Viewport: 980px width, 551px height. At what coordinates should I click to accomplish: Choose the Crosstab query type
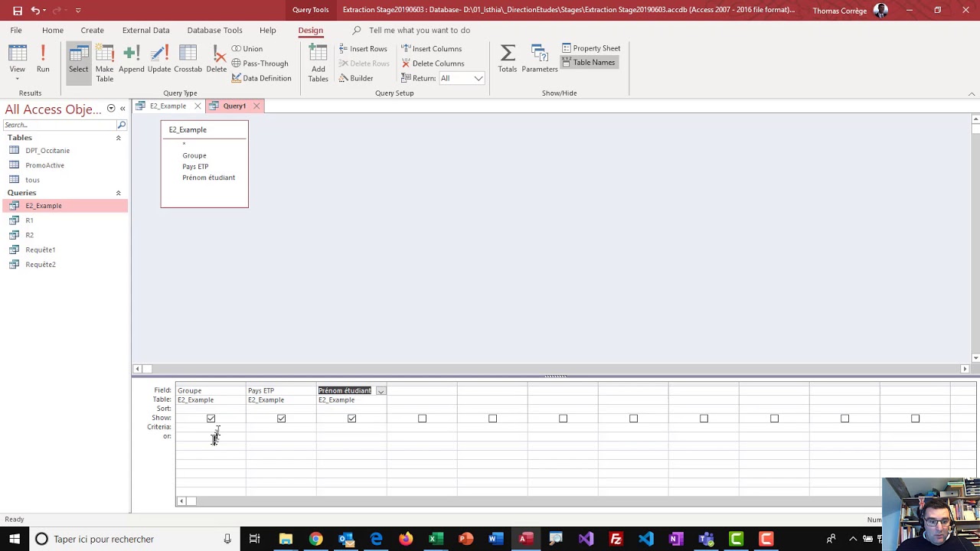point(188,60)
